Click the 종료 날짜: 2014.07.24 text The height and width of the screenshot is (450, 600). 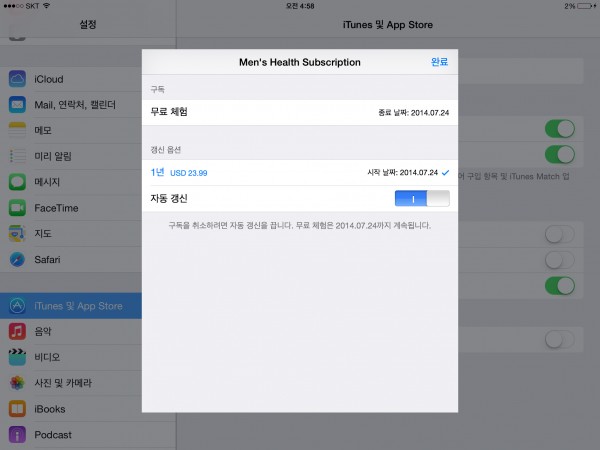point(414,112)
